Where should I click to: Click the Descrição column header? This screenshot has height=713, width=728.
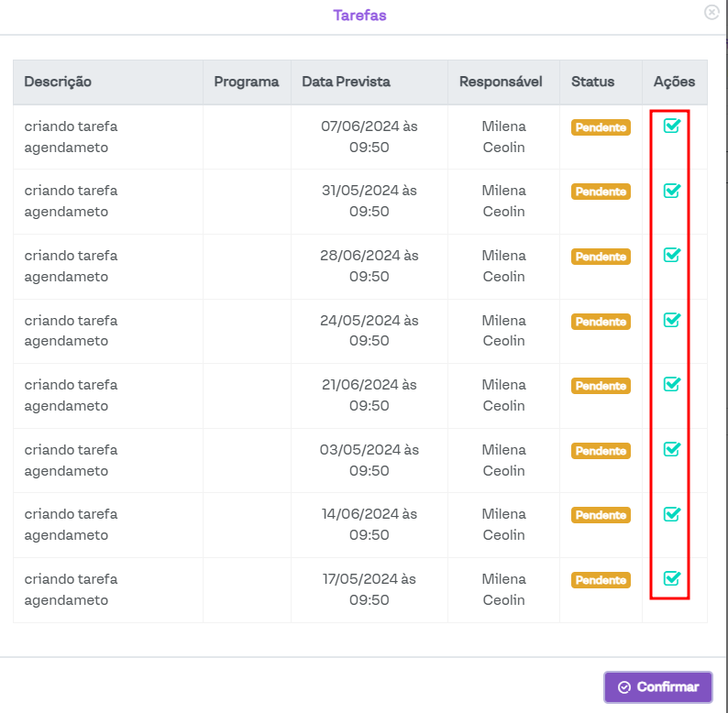pyautogui.click(x=58, y=82)
